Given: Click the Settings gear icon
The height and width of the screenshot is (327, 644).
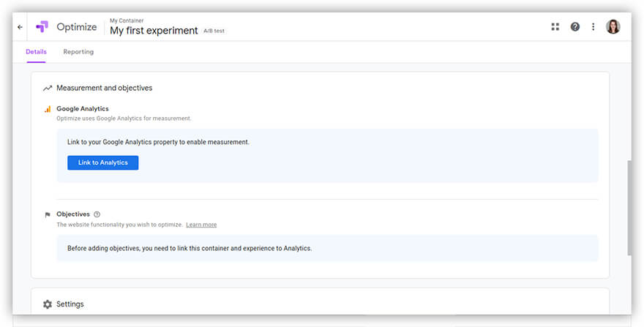Looking at the screenshot, I should [48, 304].
